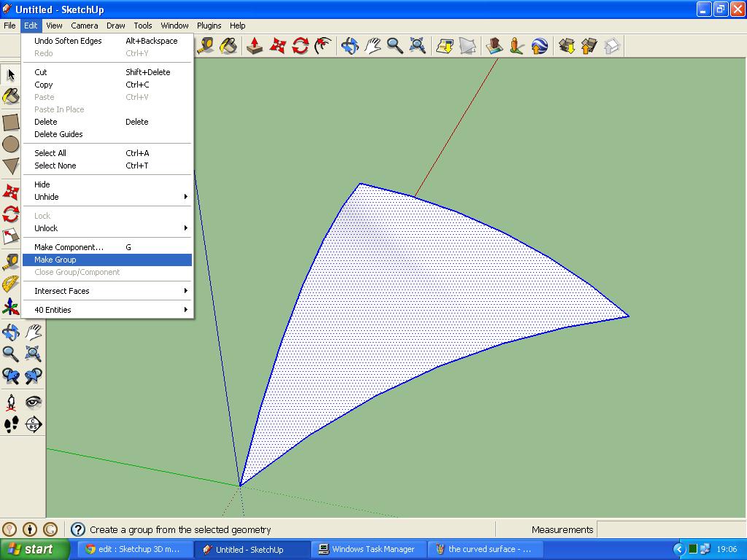The width and height of the screenshot is (747, 560).
Task: Click the Add New Building icon
Action: [x=494, y=46]
